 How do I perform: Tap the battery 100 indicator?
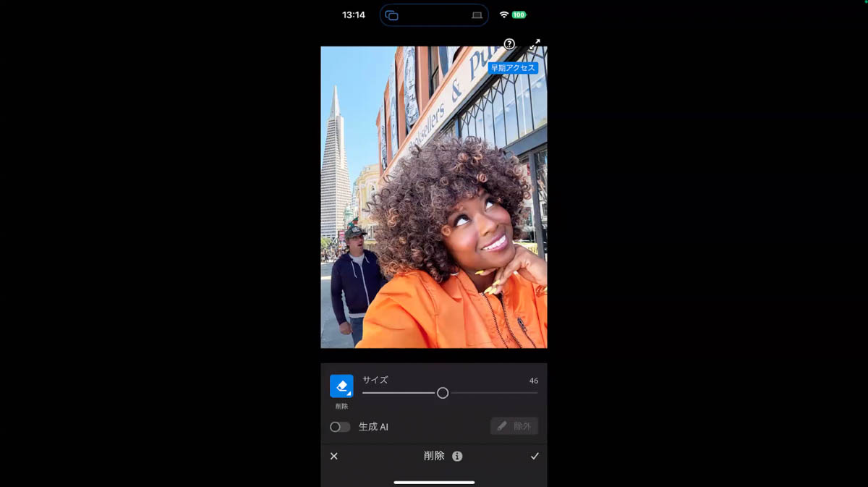coord(519,14)
